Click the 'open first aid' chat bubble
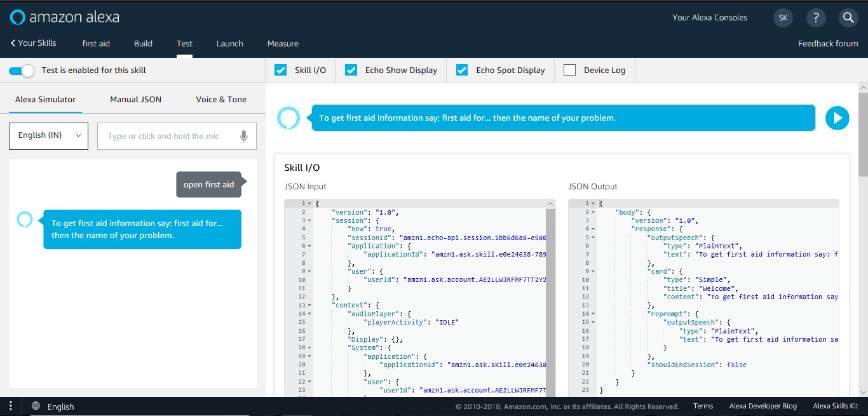This screenshot has height=416, width=868. [209, 185]
